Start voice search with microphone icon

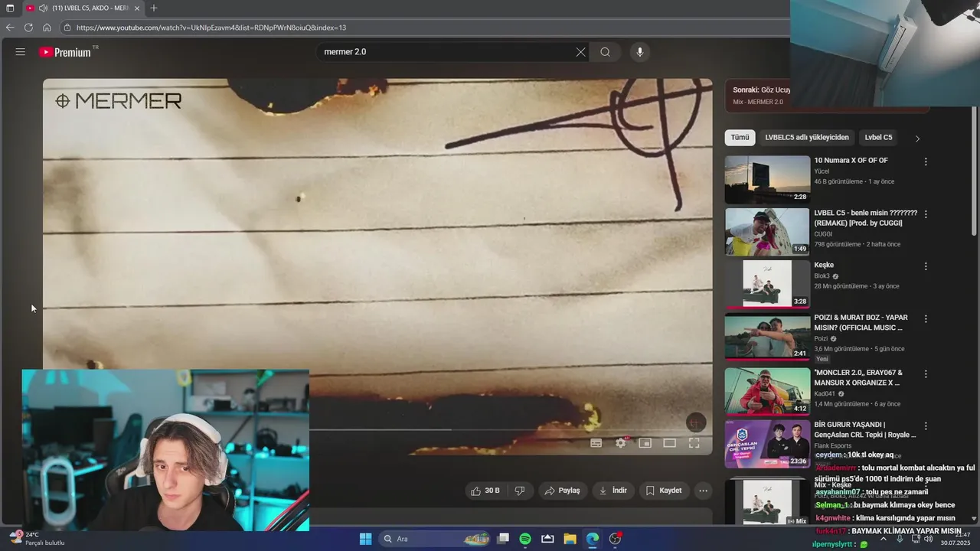640,52
